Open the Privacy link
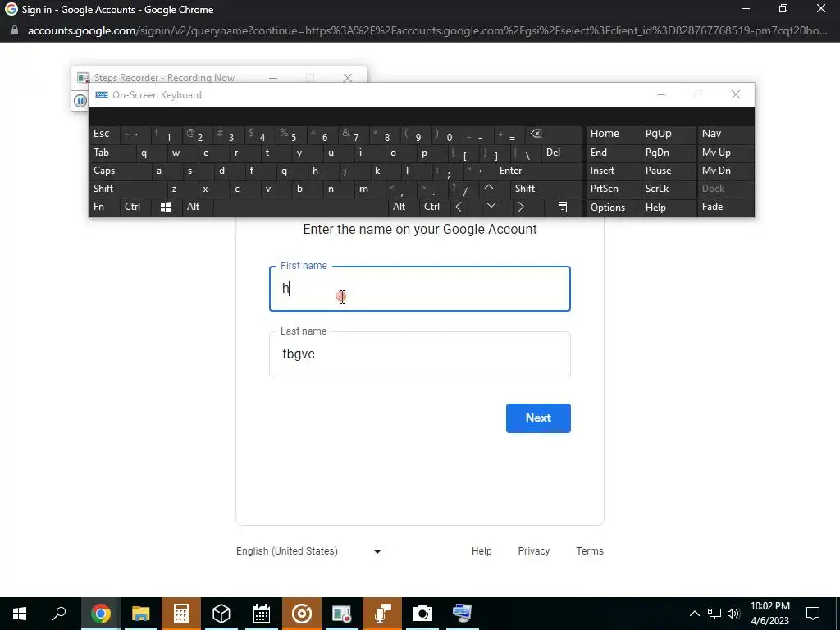840x630 pixels. [x=533, y=551]
